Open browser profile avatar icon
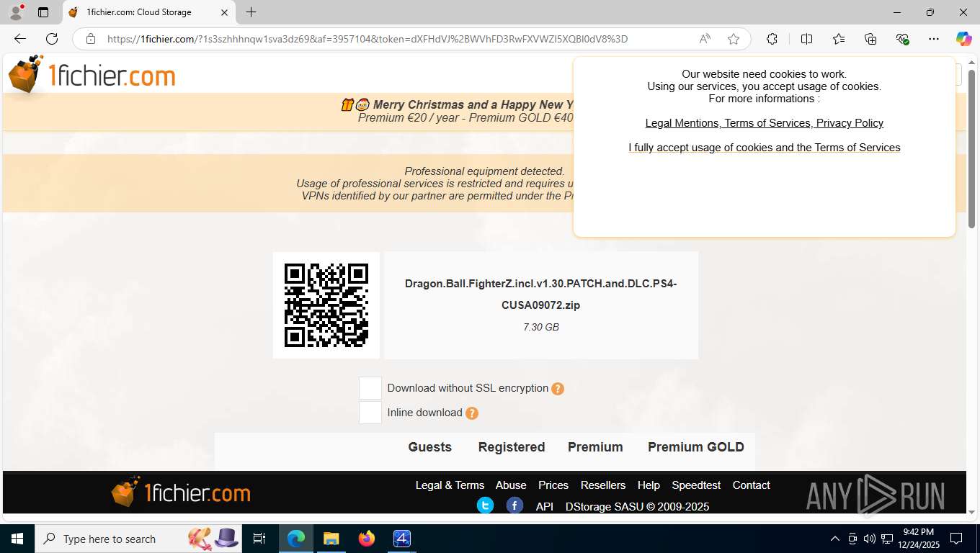The width and height of the screenshot is (980, 553). pyautogui.click(x=16, y=12)
